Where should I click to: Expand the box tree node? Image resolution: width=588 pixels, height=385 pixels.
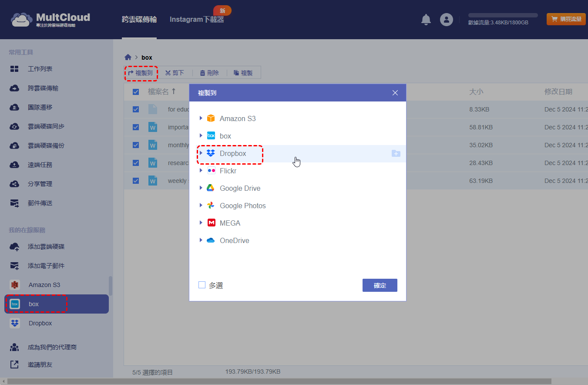pyautogui.click(x=201, y=136)
